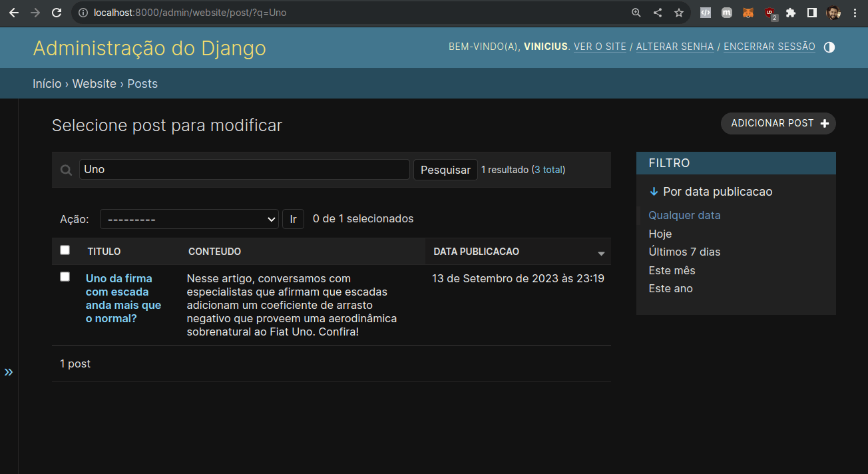The width and height of the screenshot is (868, 474).
Task: Open the browser profile avatar menu
Action: (833, 13)
